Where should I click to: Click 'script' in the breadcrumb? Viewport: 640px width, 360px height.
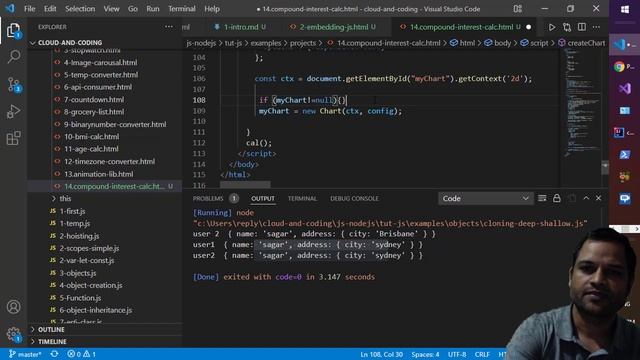pos(539,43)
